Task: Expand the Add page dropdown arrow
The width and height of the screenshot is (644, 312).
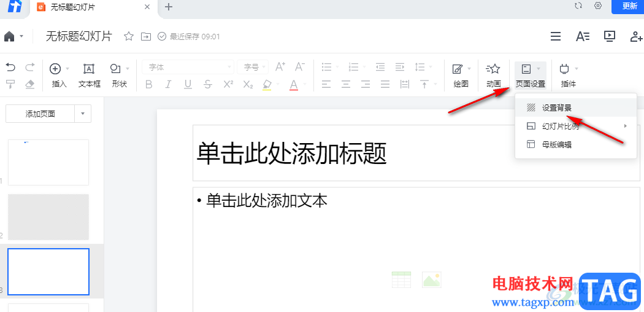Action: tap(83, 114)
